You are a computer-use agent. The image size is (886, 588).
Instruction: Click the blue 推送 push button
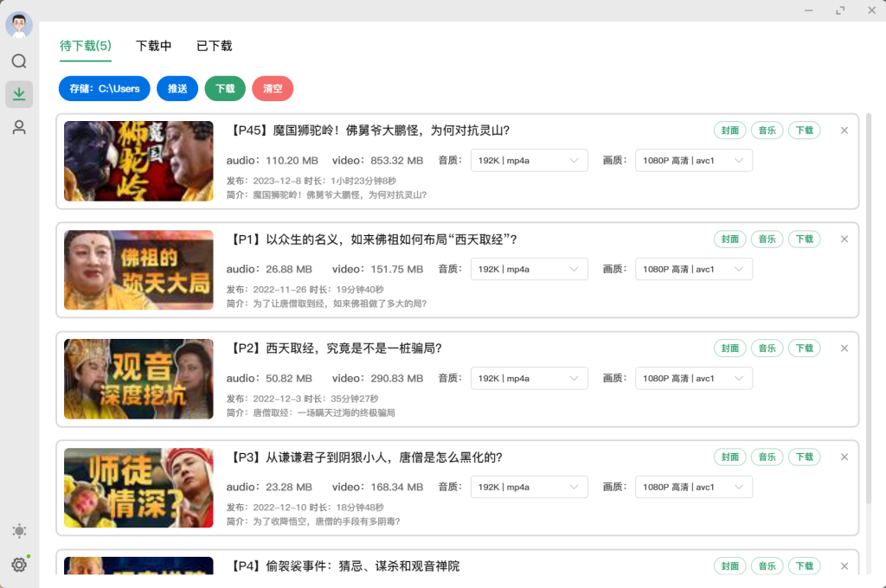[177, 88]
